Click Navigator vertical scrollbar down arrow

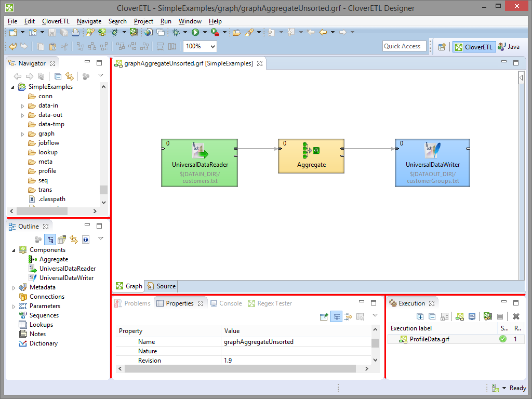103,202
